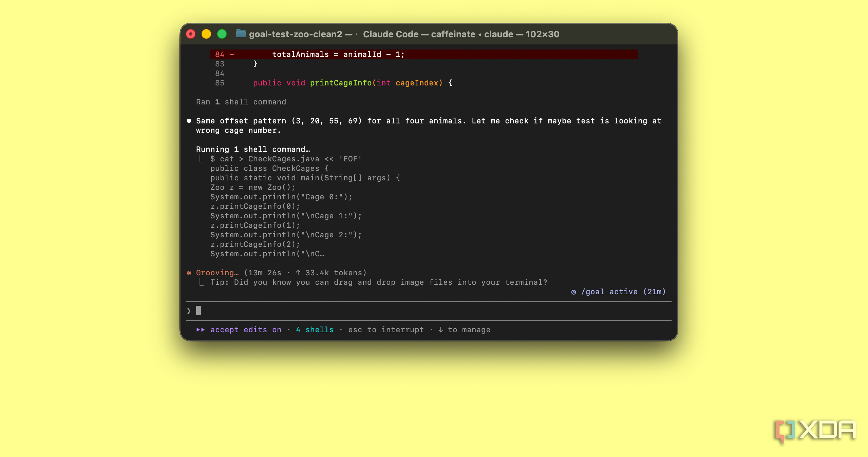This screenshot has height=457, width=868.
Task: Click the 'z.printCageInfo(1);' line
Action: [255, 225]
